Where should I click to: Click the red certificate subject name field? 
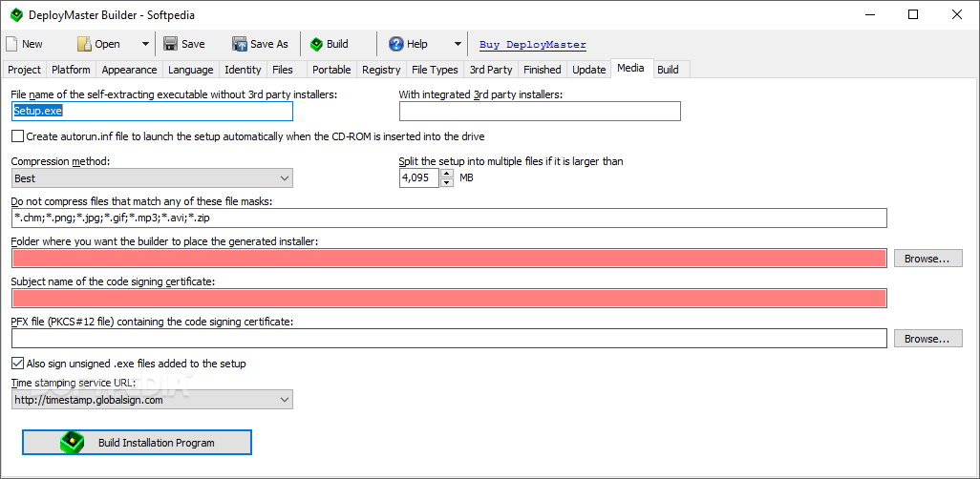[x=449, y=299]
